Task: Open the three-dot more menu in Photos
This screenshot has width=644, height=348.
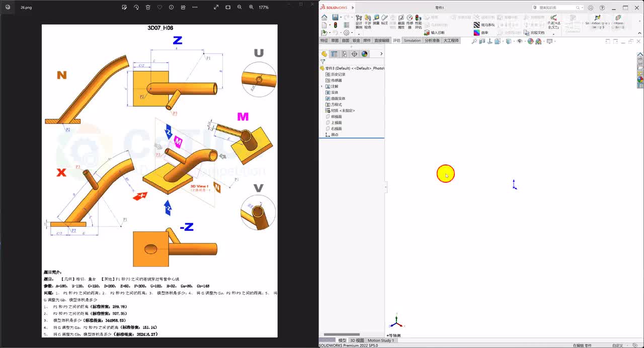Action: (x=195, y=7)
